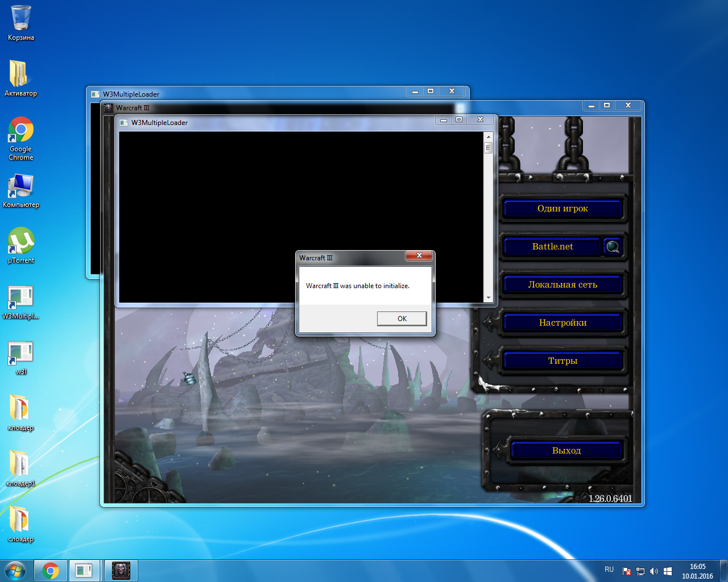
Task: Click the scroll up arrow in the front W3MultipleLoader console
Action: (x=488, y=137)
